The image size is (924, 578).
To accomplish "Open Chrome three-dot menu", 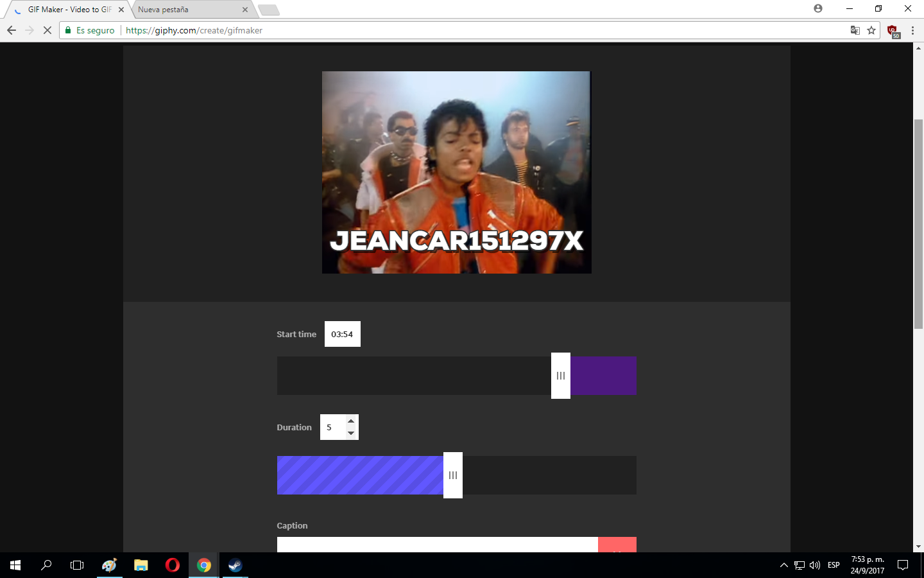I will [912, 30].
